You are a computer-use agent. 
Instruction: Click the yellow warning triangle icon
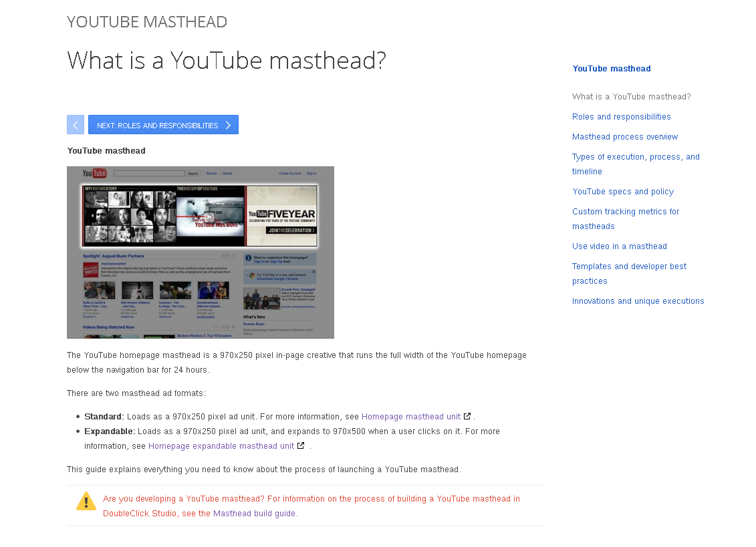pyautogui.click(x=86, y=501)
